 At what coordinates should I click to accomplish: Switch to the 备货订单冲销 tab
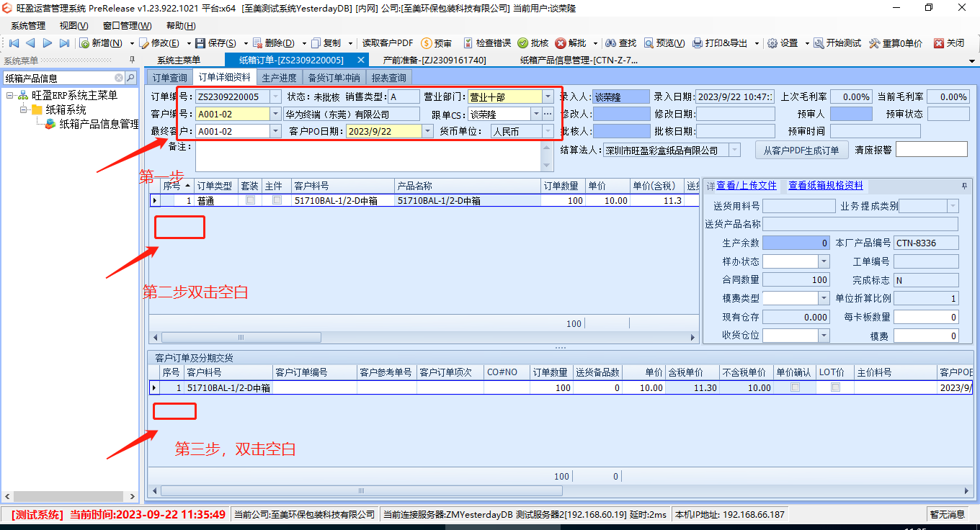pos(334,78)
